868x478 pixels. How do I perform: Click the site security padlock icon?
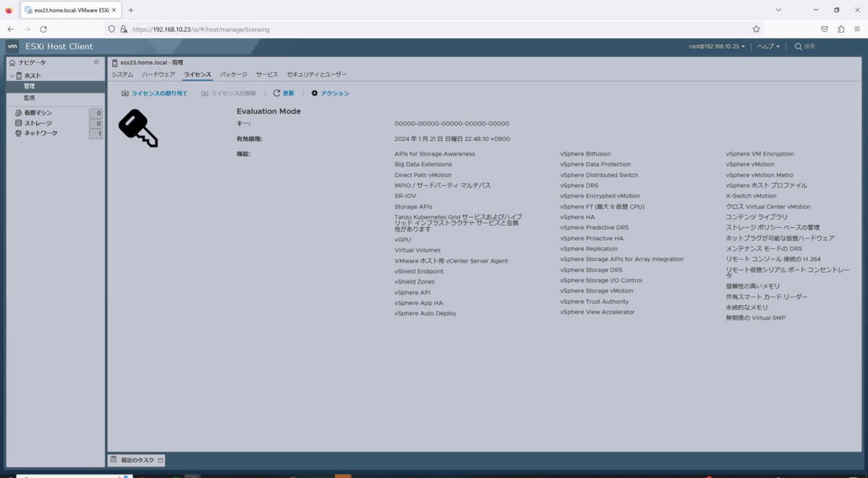[124, 29]
